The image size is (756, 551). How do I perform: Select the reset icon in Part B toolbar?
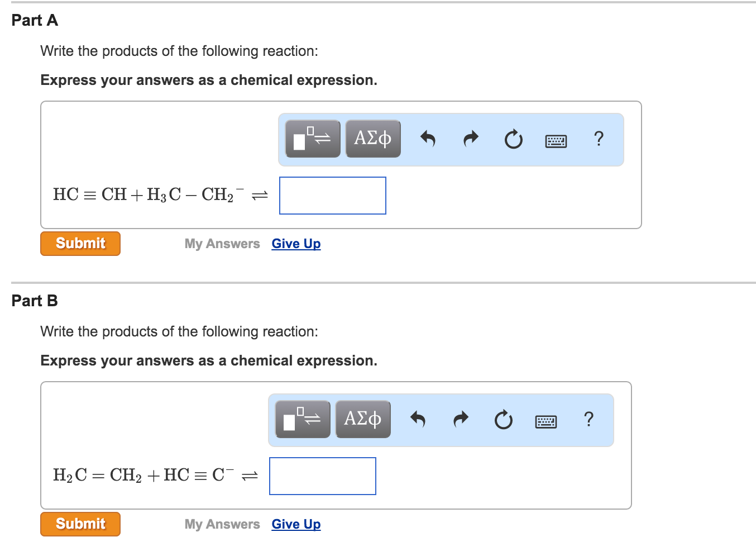pyautogui.click(x=503, y=419)
